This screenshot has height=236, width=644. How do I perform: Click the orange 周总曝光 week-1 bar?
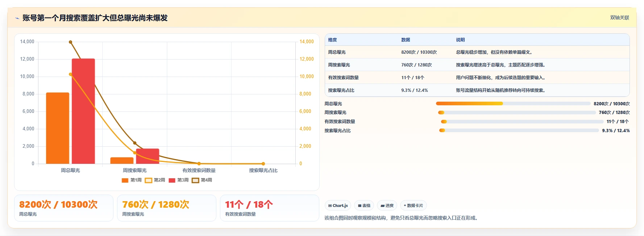(58, 128)
